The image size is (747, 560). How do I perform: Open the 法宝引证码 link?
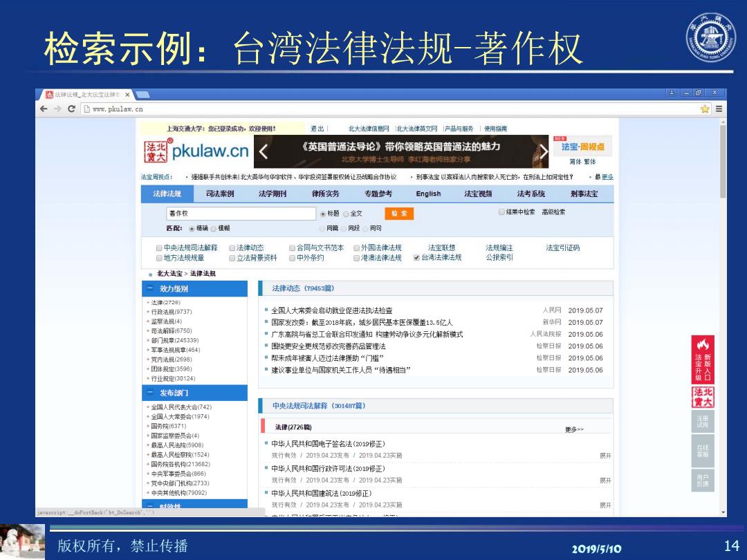pos(562,248)
